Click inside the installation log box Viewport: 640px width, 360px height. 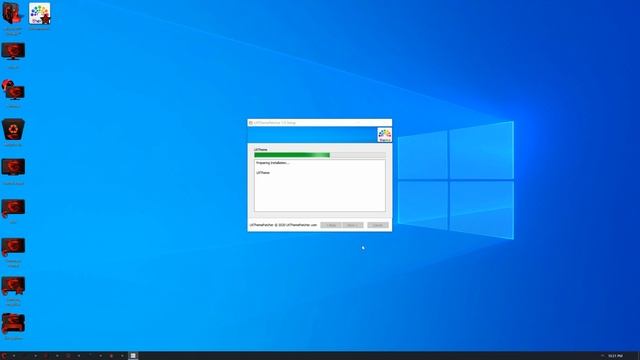point(320,186)
